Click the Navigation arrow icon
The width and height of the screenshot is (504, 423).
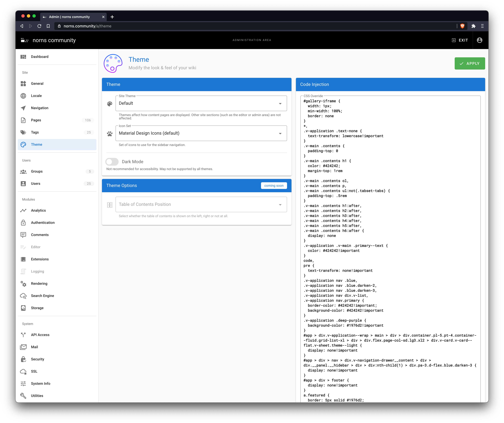point(23,108)
